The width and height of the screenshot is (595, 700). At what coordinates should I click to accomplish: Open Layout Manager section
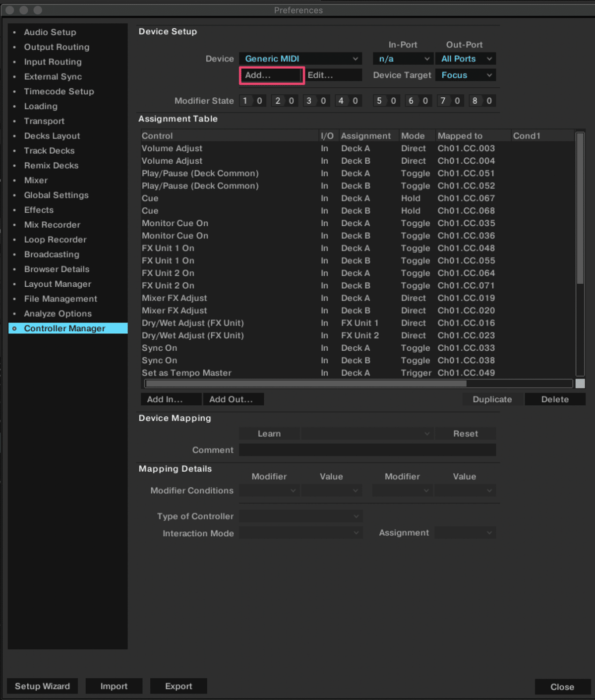(x=58, y=284)
